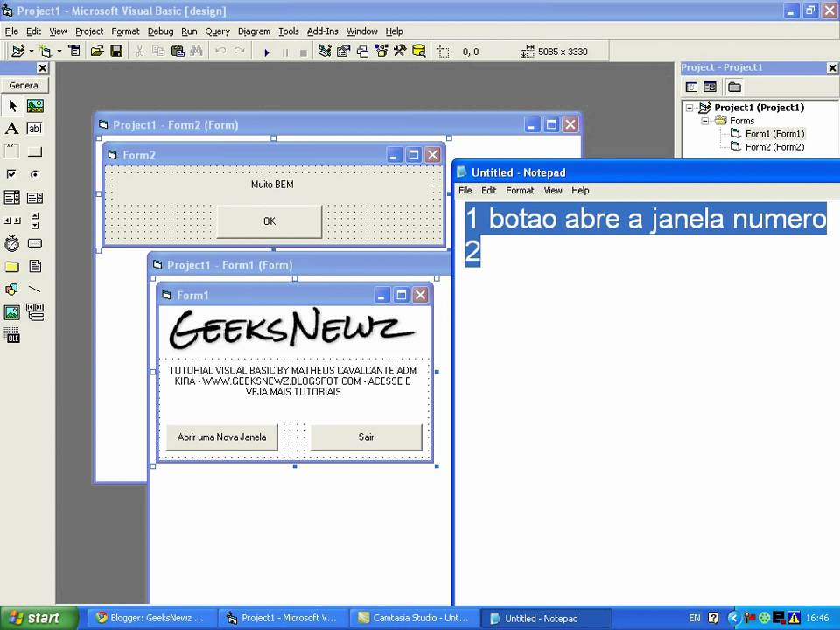Select the CommandButton control tool
Image resolution: width=840 pixels, height=630 pixels.
(35, 151)
